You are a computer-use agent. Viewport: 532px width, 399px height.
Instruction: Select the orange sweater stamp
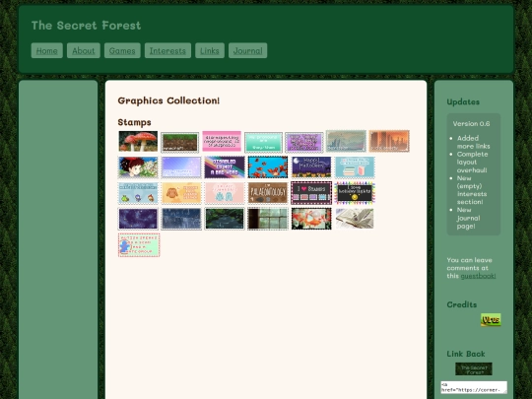(181, 193)
